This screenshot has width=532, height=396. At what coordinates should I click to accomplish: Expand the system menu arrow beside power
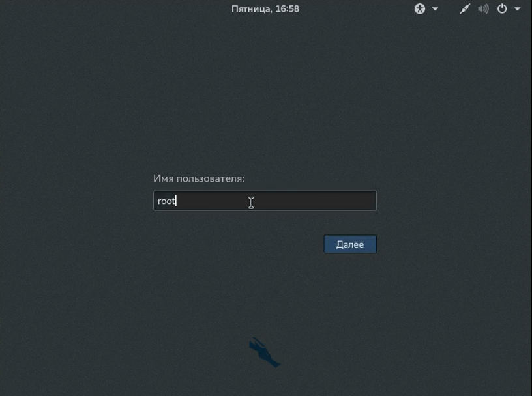tap(518, 9)
